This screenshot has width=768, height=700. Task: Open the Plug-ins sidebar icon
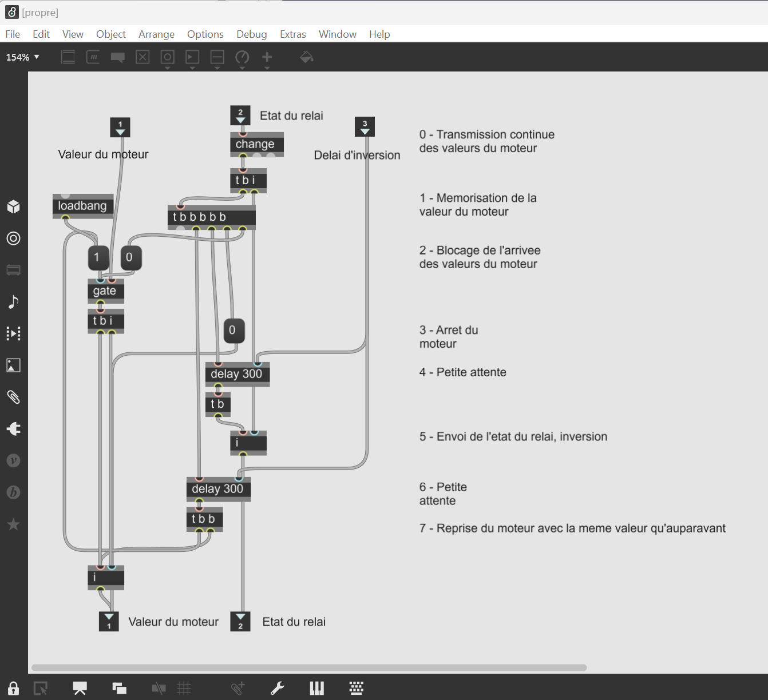point(14,429)
